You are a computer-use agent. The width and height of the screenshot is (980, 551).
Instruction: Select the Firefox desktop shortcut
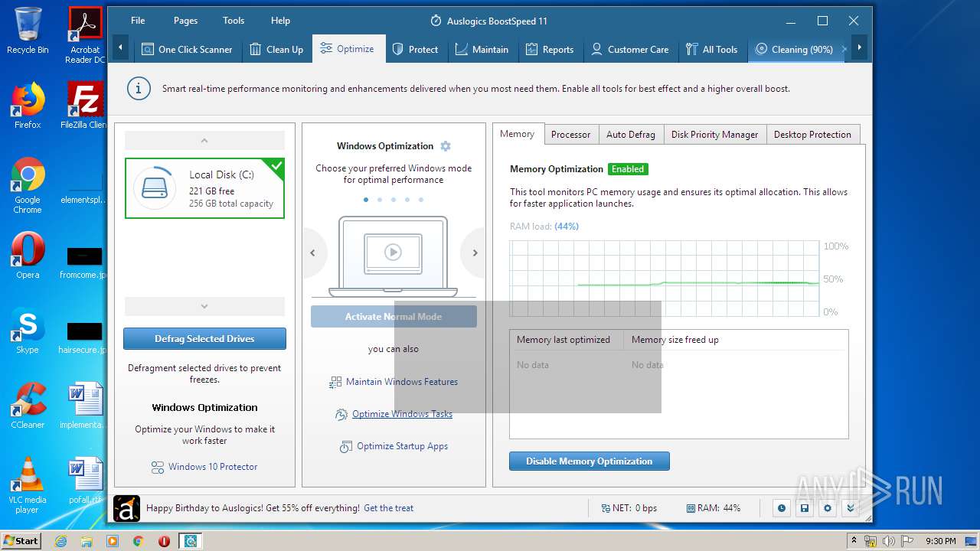point(28,106)
